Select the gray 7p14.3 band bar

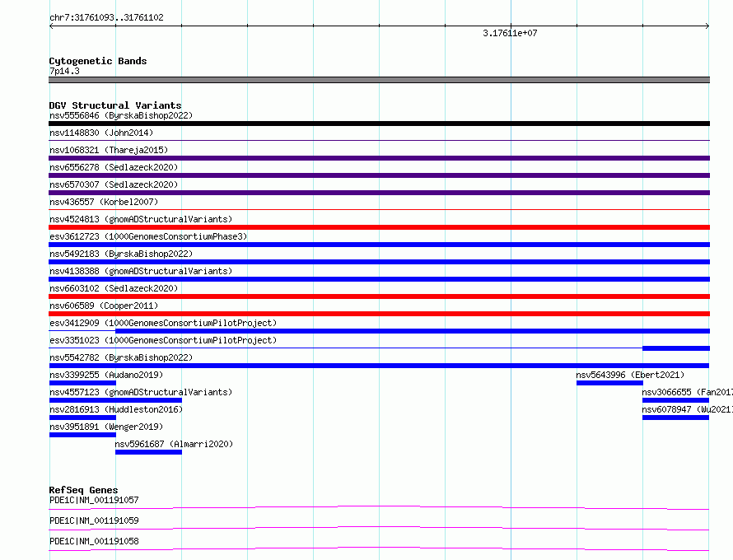click(379, 80)
